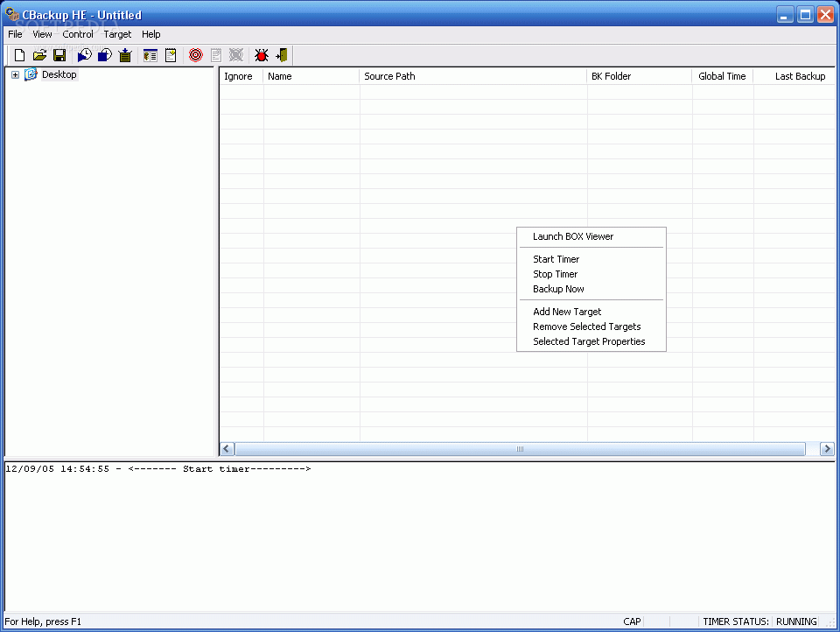Click the tree view pane toggle icon

coord(150,54)
